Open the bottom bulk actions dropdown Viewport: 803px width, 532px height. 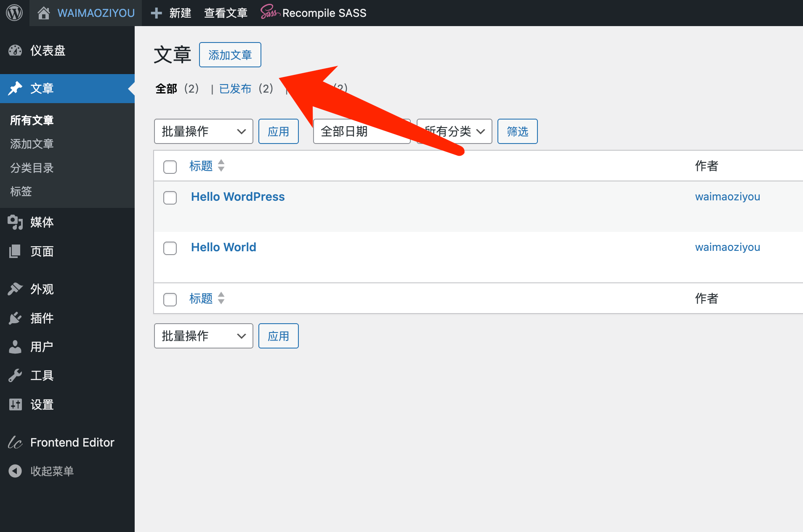pyautogui.click(x=203, y=336)
